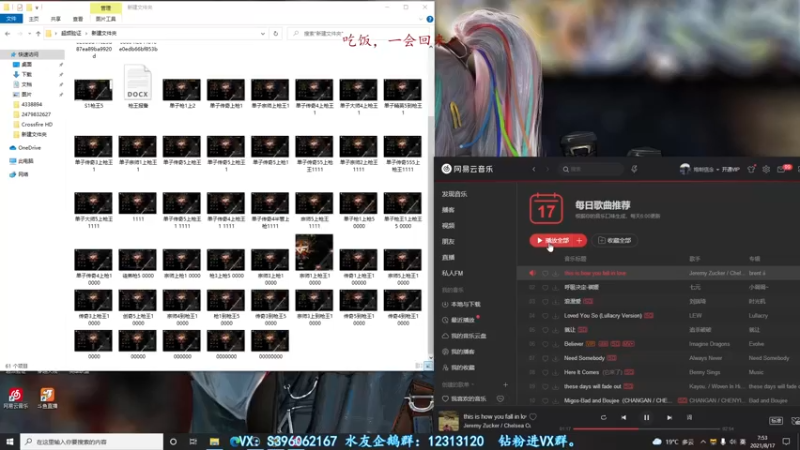The height and width of the screenshot is (450, 800).
Task: Select the 枪王报告 DOCX file
Action: [138, 86]
